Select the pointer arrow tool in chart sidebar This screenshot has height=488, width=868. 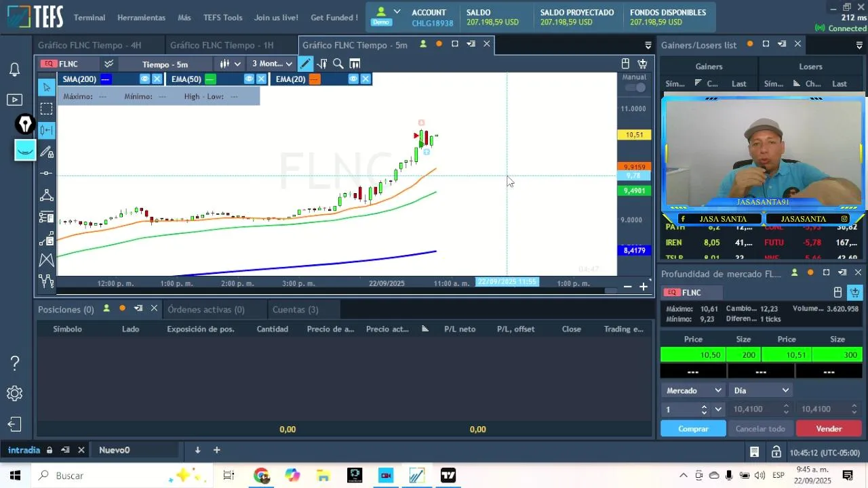click(x=46, y=87)
